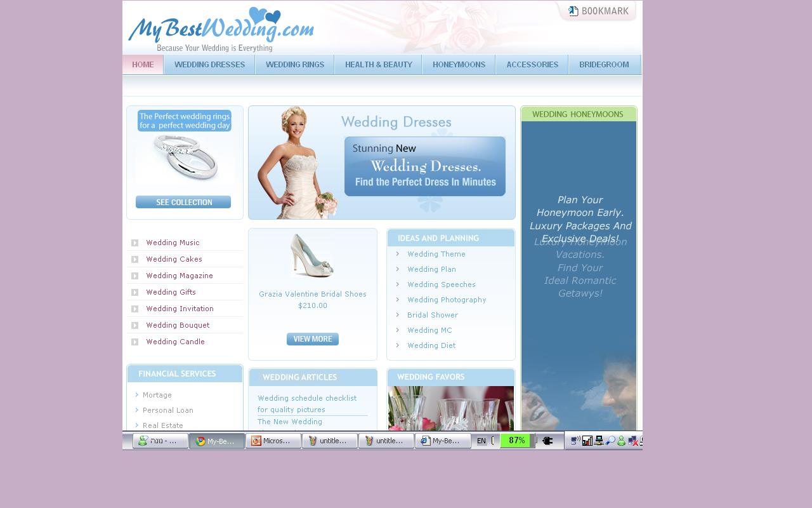Open the Wedding Magazine link

(x=180, y=276)
